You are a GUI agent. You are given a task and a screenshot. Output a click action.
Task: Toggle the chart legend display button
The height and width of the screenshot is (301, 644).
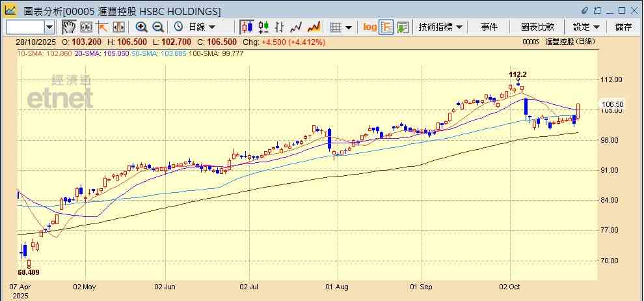tap(386, 27)
